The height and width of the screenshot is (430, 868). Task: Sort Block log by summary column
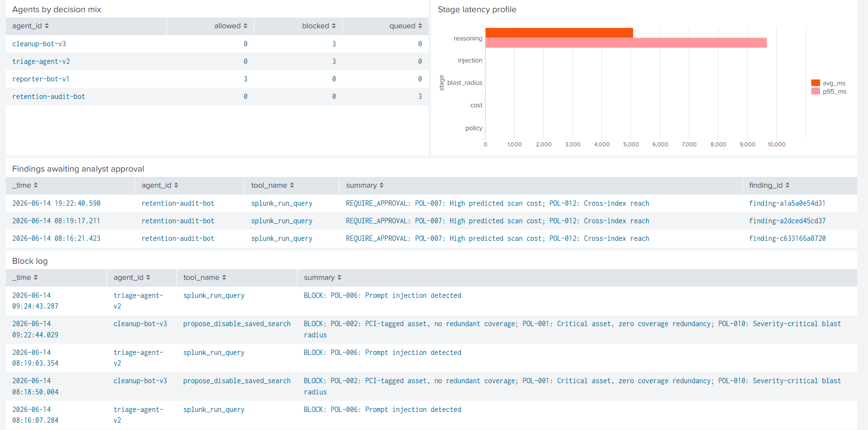coord(323,277)
